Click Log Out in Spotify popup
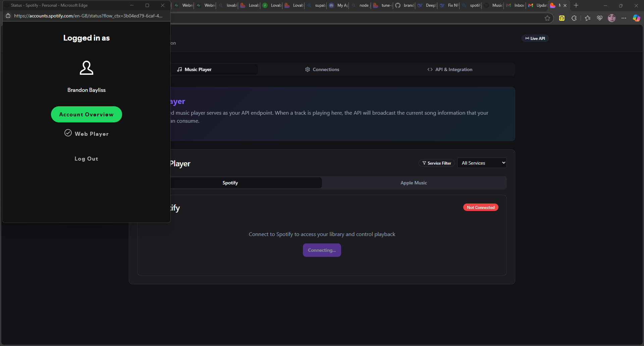The width and height of the screenshot is (644, 346). (87, 159)
